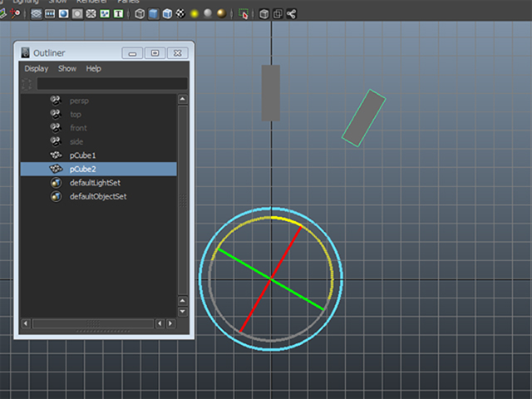Maximize the Outliner window
This screenshot has height=399, width=532.
(155, 53)
